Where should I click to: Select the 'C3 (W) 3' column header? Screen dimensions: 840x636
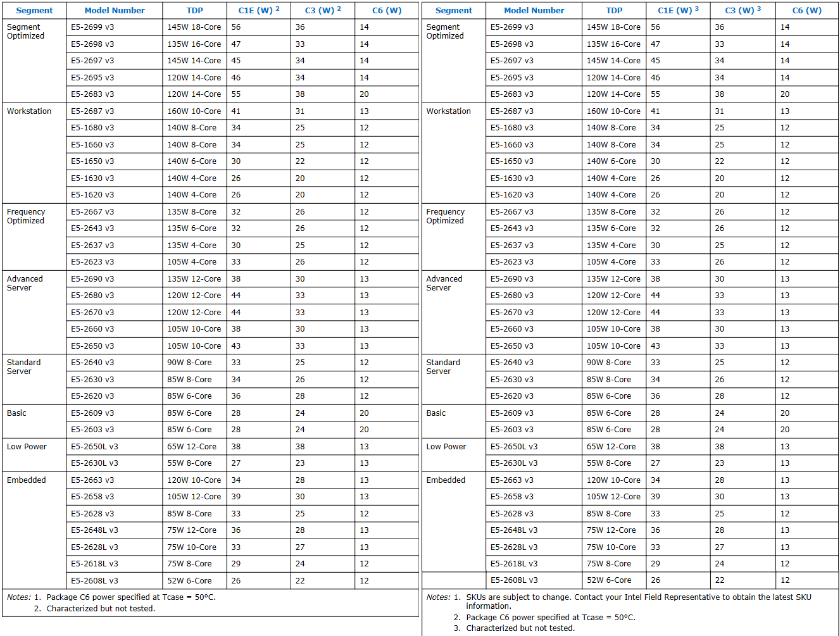coord(743,10)
